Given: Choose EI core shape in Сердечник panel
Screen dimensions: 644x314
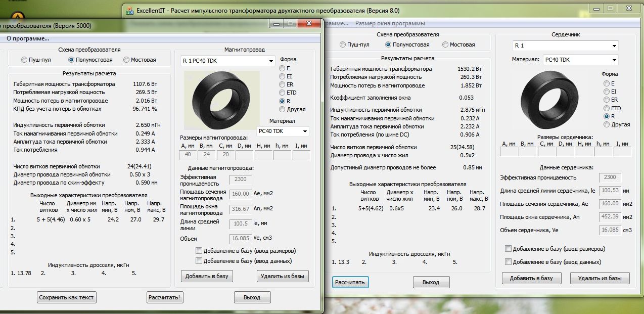Looking at the screenshot, I should (x=606, y=92).
